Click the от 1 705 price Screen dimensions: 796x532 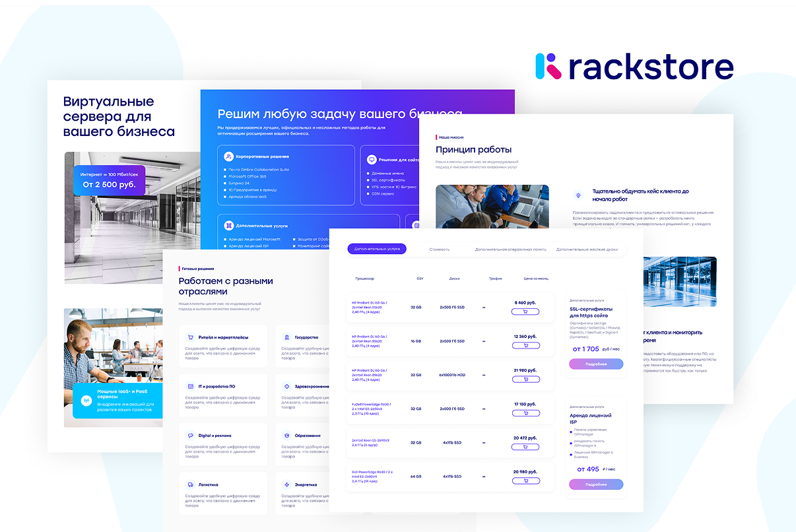585,349
